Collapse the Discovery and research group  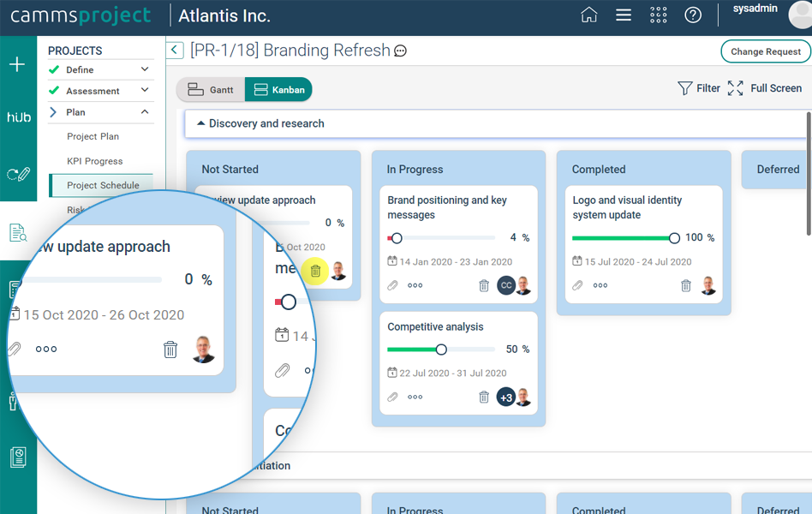pyautogui.click(x=201, y=123)
